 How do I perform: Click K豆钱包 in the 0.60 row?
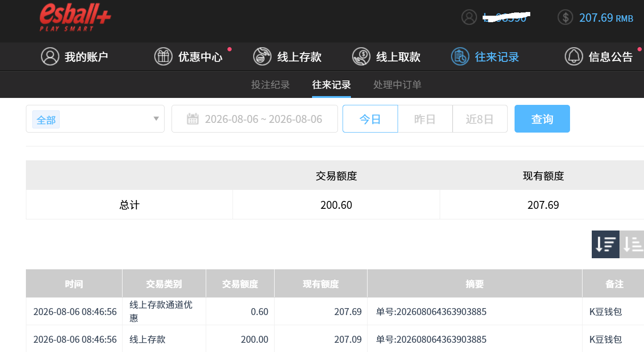pos(606,311)
